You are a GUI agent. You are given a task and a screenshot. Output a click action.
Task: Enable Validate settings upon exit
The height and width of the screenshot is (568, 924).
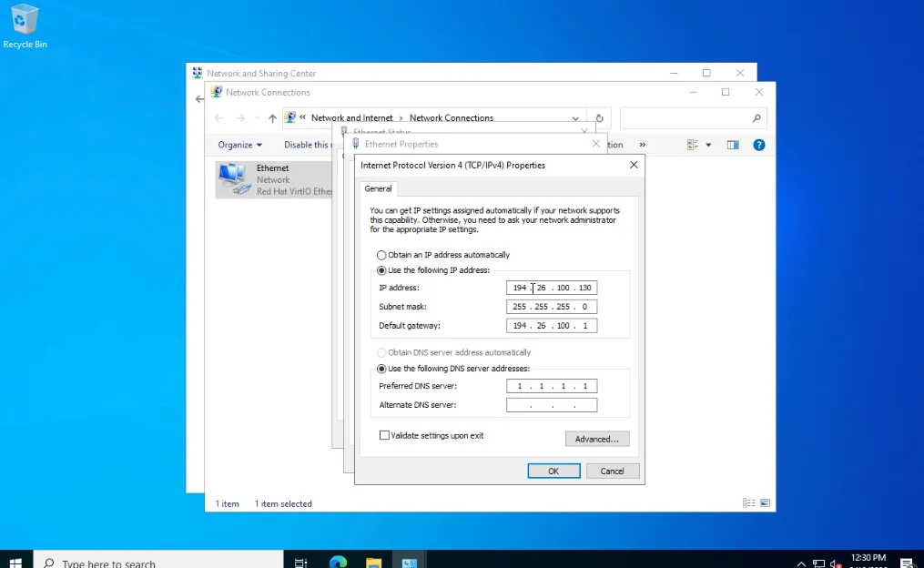(x=384, y=435)
